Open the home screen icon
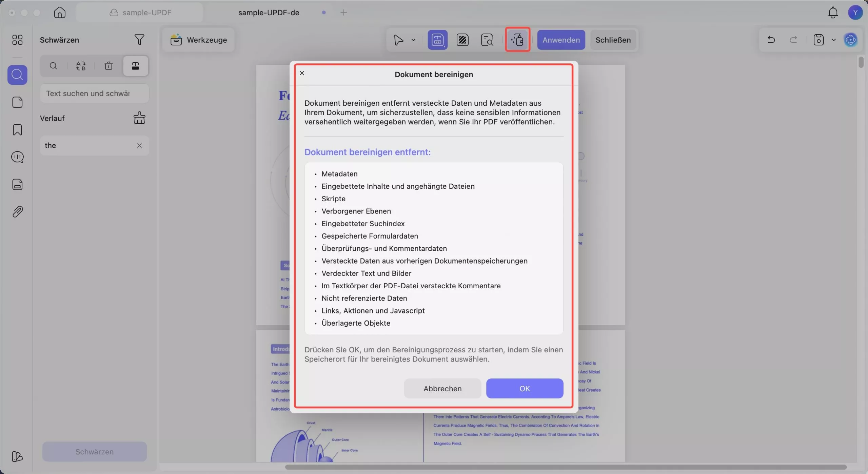Screen dimensions: 868x474 [x=60, y=13]
